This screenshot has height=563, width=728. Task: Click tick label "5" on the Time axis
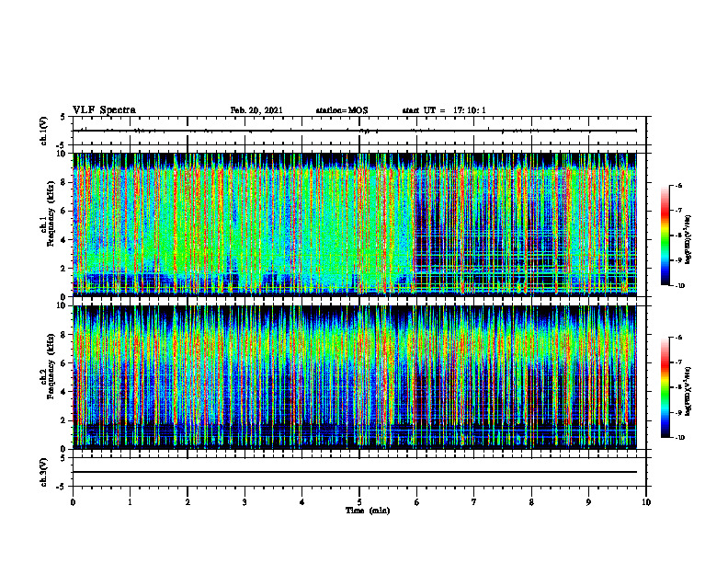coord(359,502)
